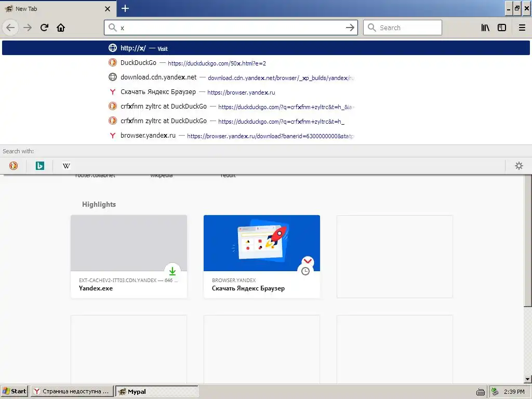The width and height of the screenshot is (532, 399).
Task: Open the Windows Start menu
Action: pyautogui.click(x=14, y=391)
